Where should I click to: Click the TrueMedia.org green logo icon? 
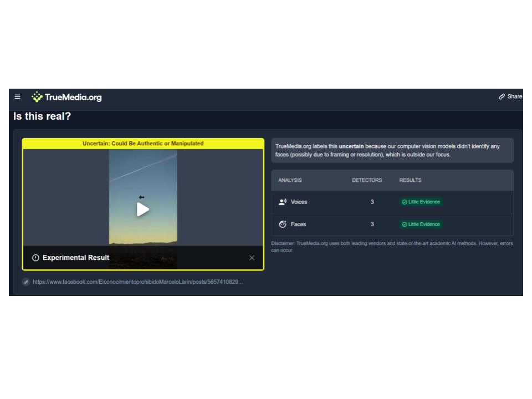(x=37, y=97)
